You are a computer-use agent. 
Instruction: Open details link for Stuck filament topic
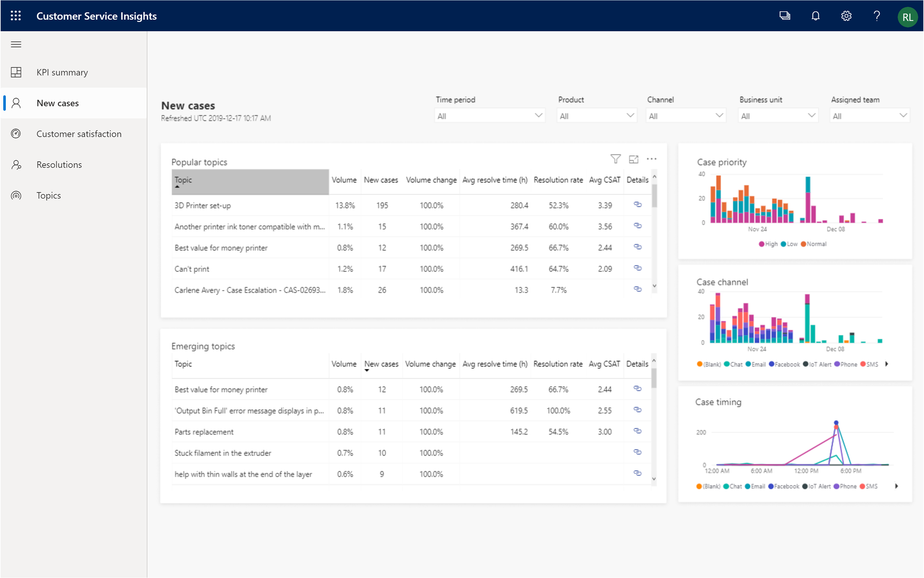(637, 452)
